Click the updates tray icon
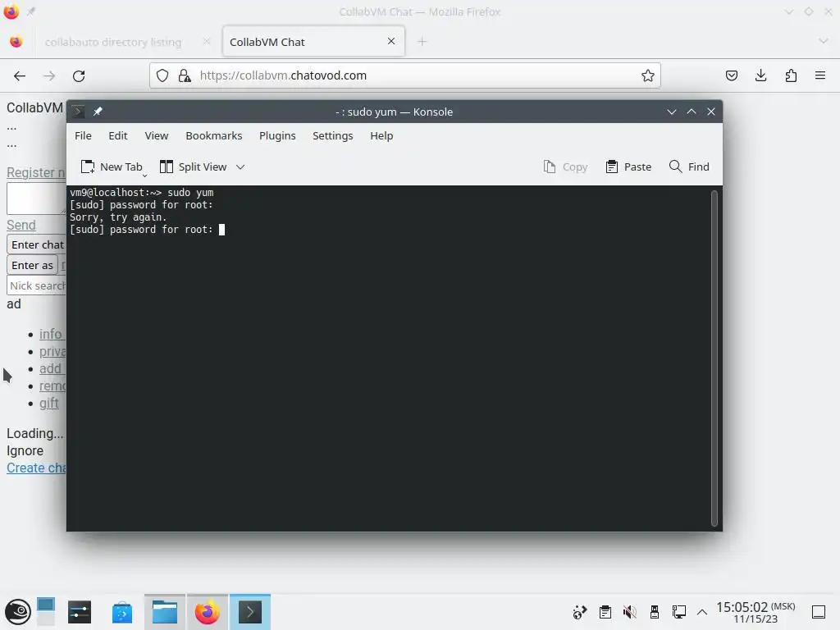The image size is (840, 630). click(x=580, y=612)
